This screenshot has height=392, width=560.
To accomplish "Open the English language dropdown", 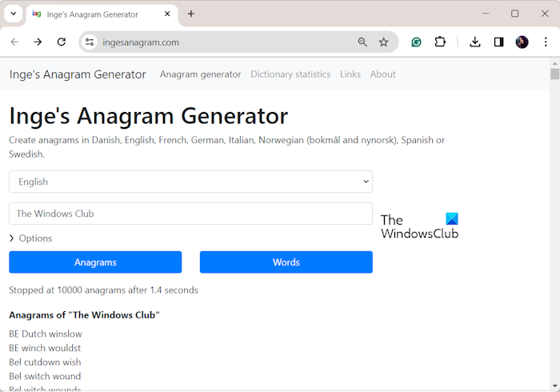I will tap(190, 182).
